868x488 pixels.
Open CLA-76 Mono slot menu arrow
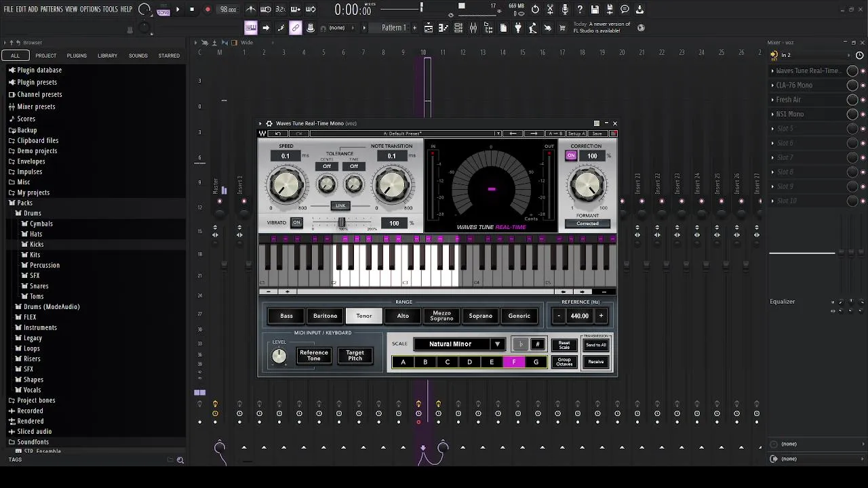click(x=772, y=85)
